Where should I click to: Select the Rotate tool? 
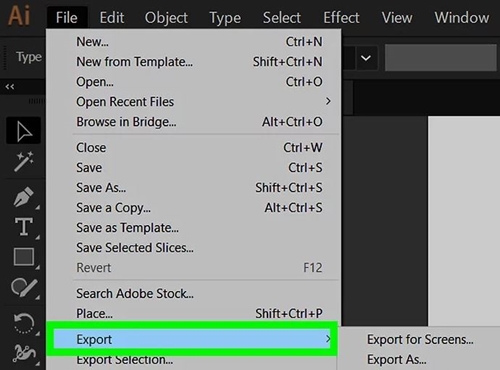point(24,323)
